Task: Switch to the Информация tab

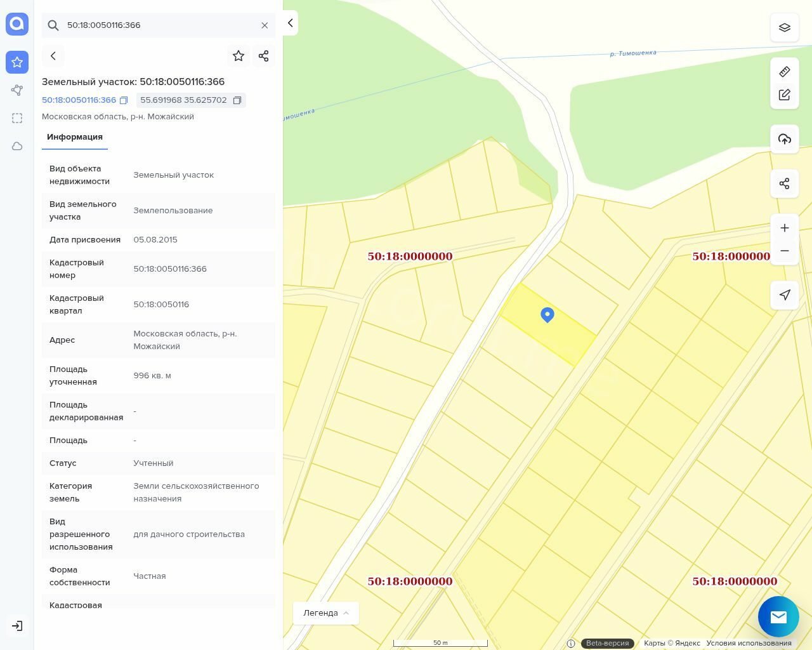Action: pyautogui.click(x=75, y=137)
